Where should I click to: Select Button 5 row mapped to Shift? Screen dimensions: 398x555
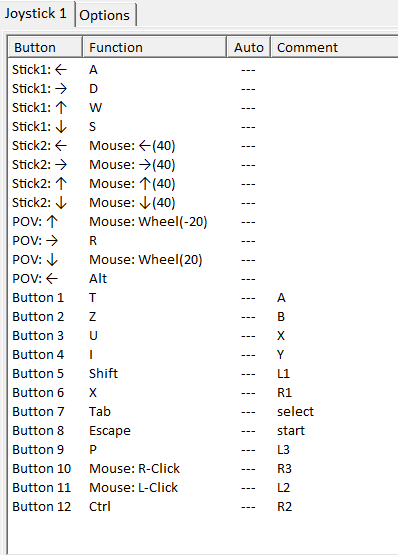(203, 373)
